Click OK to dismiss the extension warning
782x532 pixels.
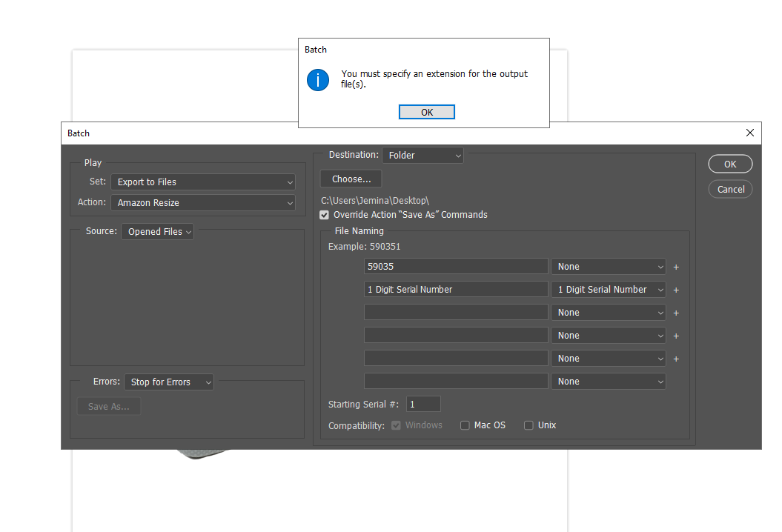[x=426, y=112]
